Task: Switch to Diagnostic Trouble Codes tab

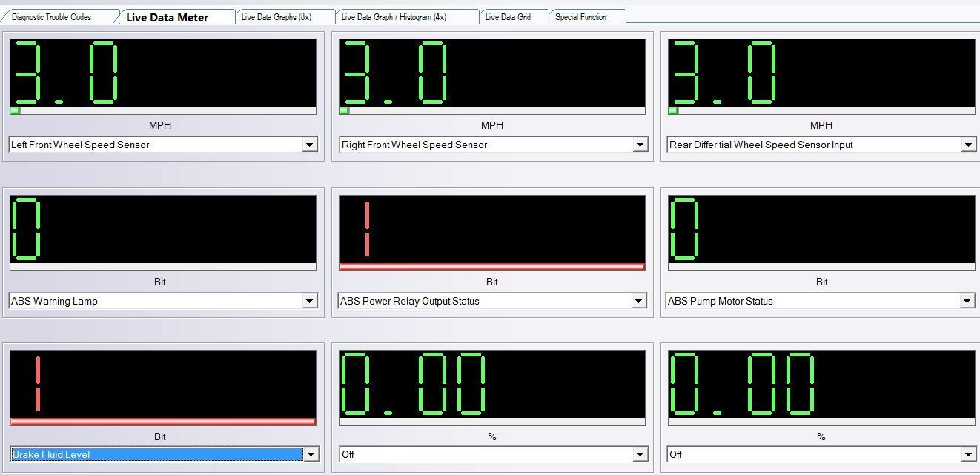Action: [52, 17]
